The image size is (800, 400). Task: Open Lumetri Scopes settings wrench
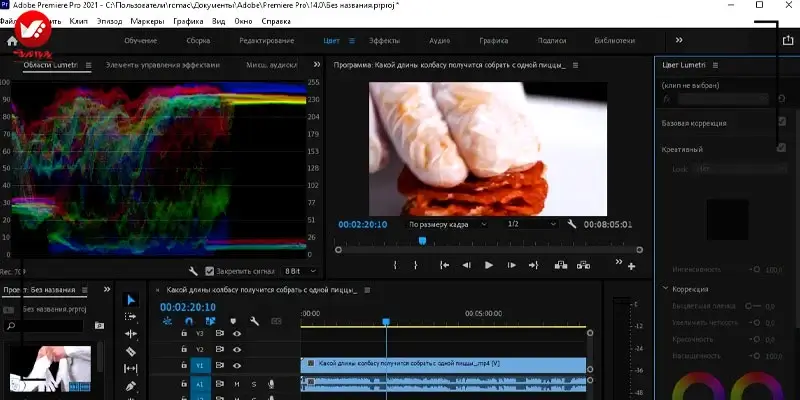[193, 271]
